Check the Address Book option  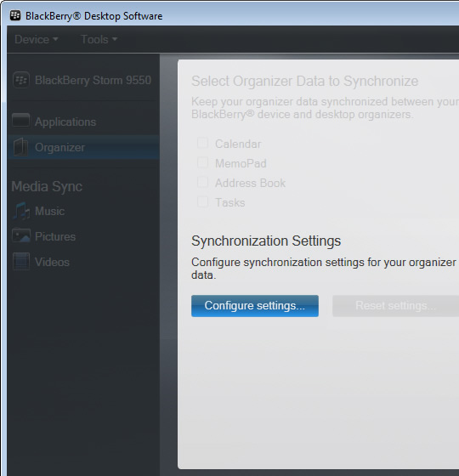[x=202, y=183]
